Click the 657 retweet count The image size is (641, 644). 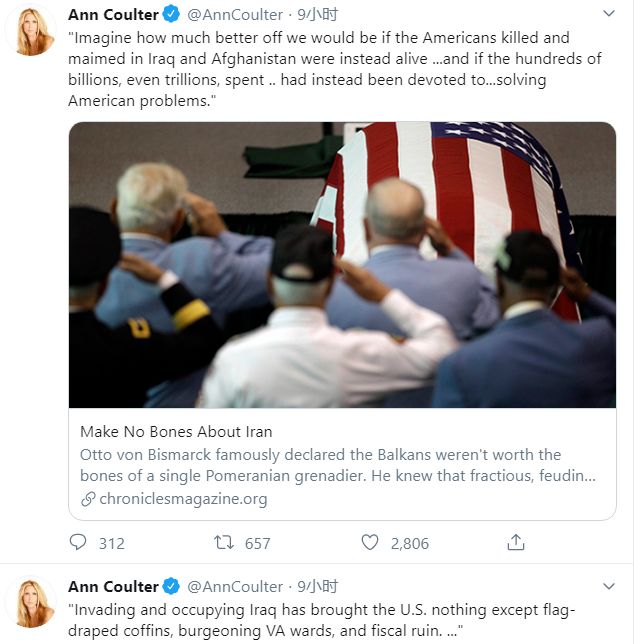point(257,543)
